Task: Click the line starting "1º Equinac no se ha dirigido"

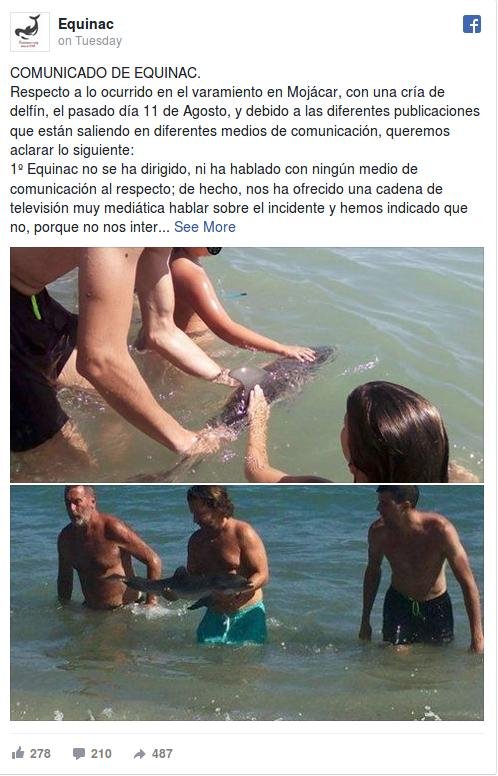Action: coord(214,169)
